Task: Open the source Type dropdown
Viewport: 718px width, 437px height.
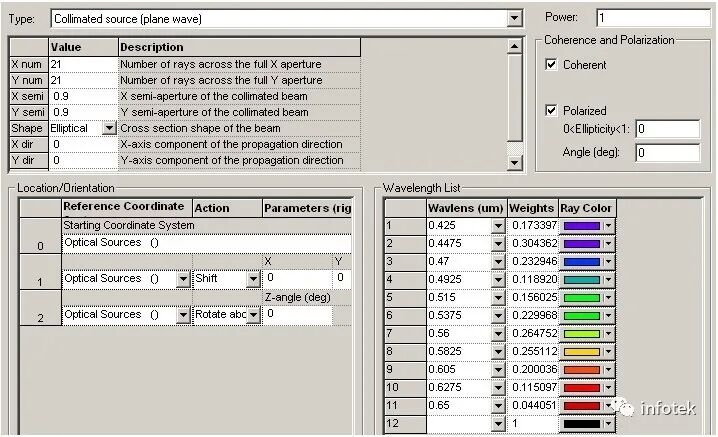Action: (x=515, y=19)
